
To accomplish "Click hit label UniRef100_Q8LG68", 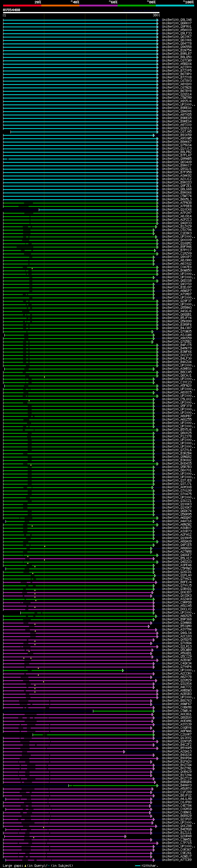I will click(x=177, y=189).
